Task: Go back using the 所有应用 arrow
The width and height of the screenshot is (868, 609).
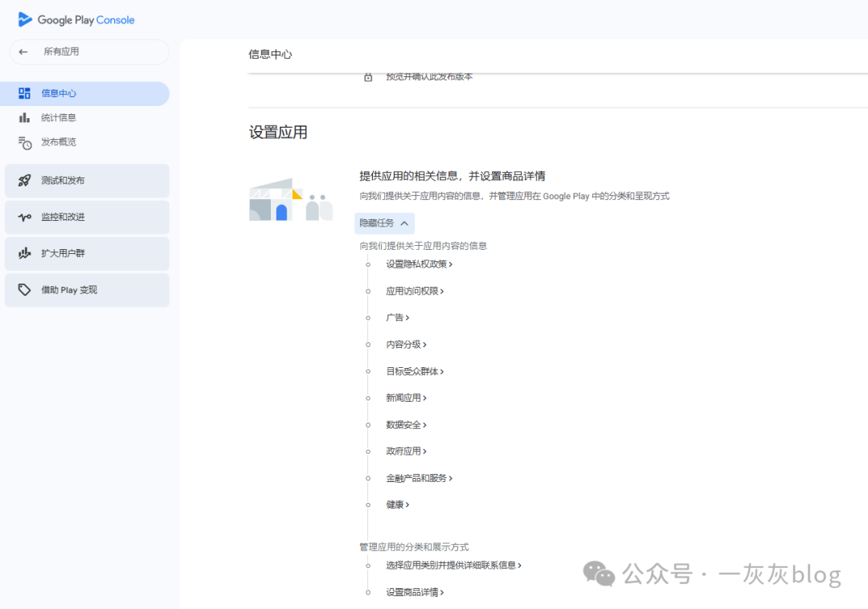Action: point(23,51)
